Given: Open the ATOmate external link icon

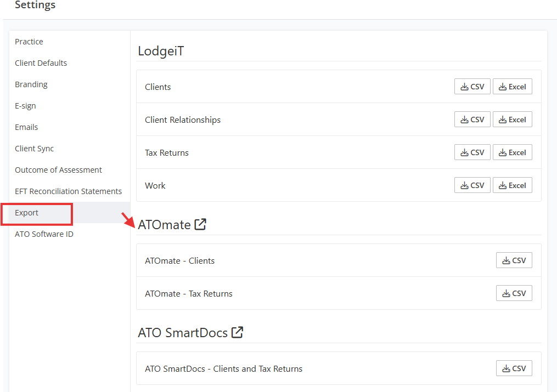Looking at the screenshot, I should pyautogui.click(x=200, y=224).
